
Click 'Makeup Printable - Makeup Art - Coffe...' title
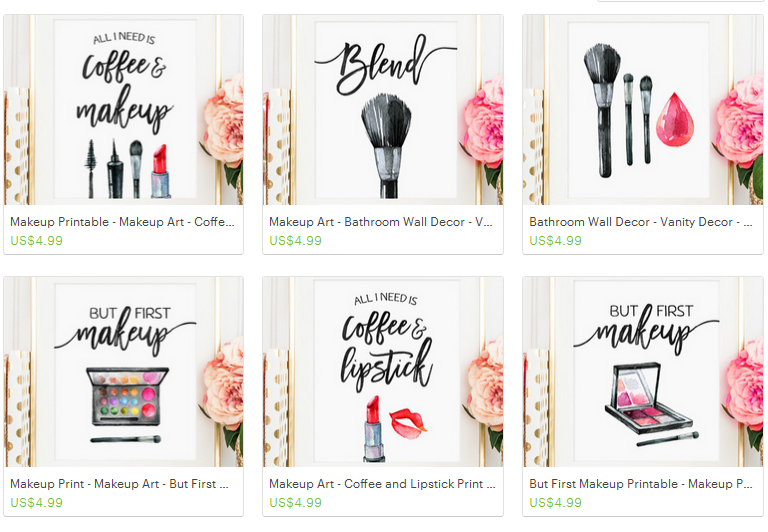click(x=122, y=222)
